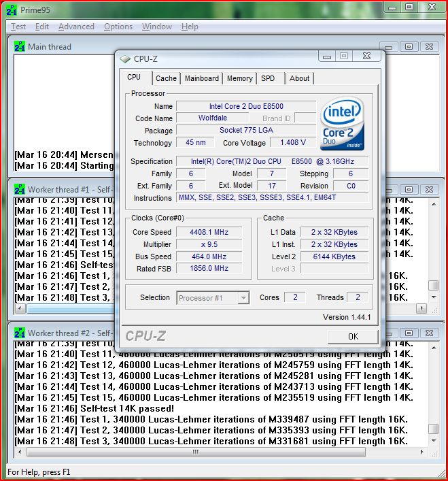This screenshot has width=448, height=481.
Task: Click the Worker thread #2 window icon
Action: click(20, 333)
